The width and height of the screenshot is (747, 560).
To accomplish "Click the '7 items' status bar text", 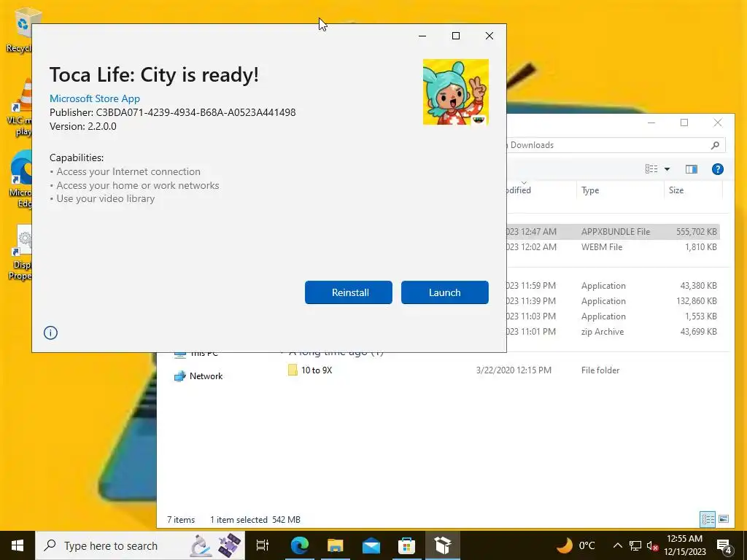I will coord(181,519).
